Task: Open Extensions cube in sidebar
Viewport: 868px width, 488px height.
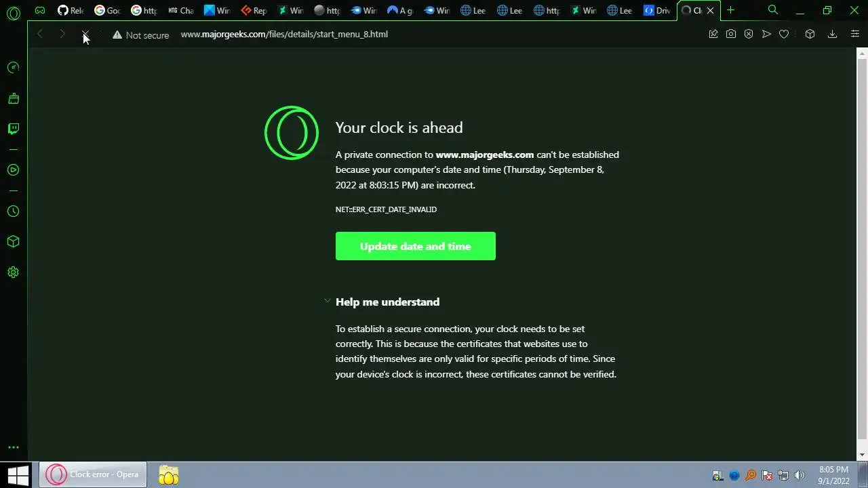Action: pyautogui.click(x=13, y=241)
